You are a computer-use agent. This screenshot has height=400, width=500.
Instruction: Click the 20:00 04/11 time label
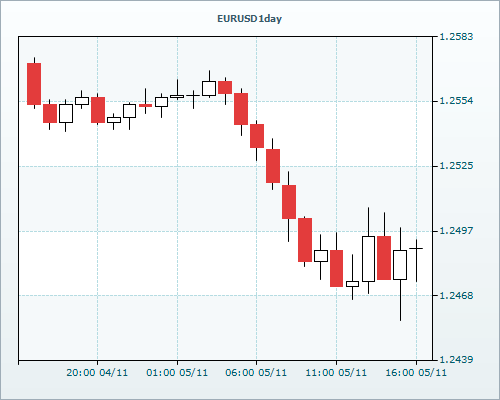click(97, 372)
